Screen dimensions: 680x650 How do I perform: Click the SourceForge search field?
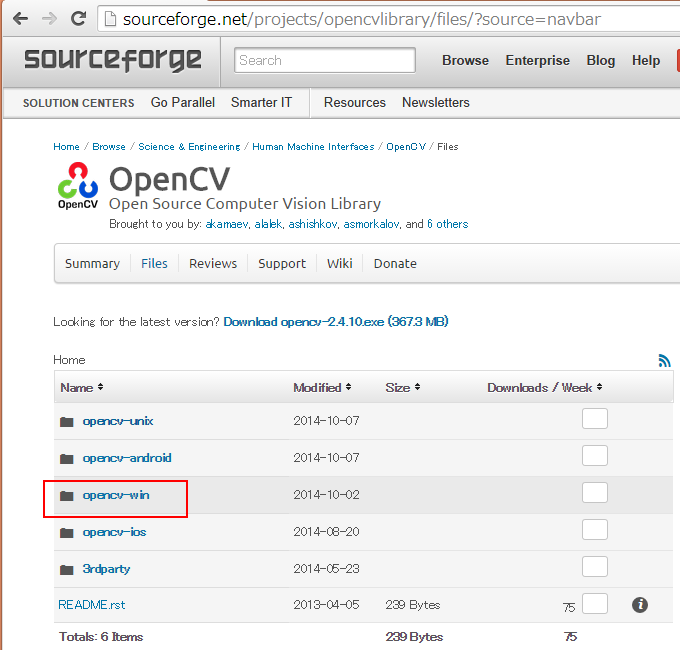coord(325,60)
